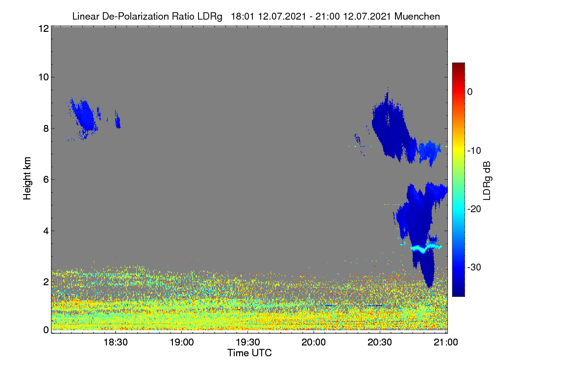The image size is (588, 392).
Task: Click the plot title containing Muenchen
Action: [x=256, y=16]
